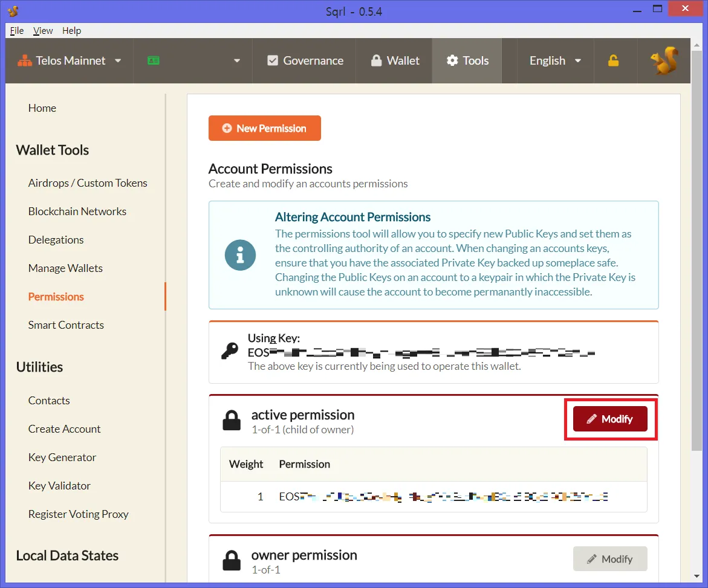Click Modify on the owner permission

610,558
